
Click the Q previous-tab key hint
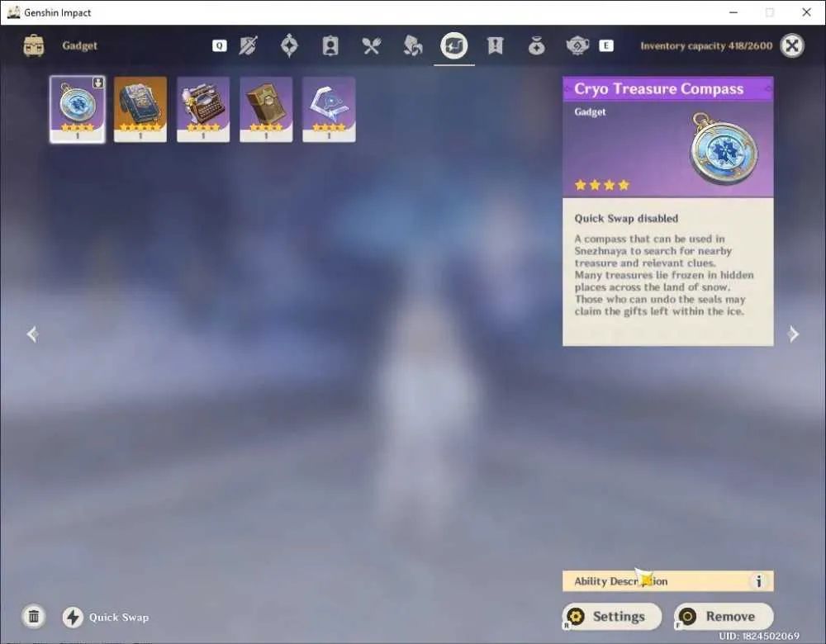point(219,45)
